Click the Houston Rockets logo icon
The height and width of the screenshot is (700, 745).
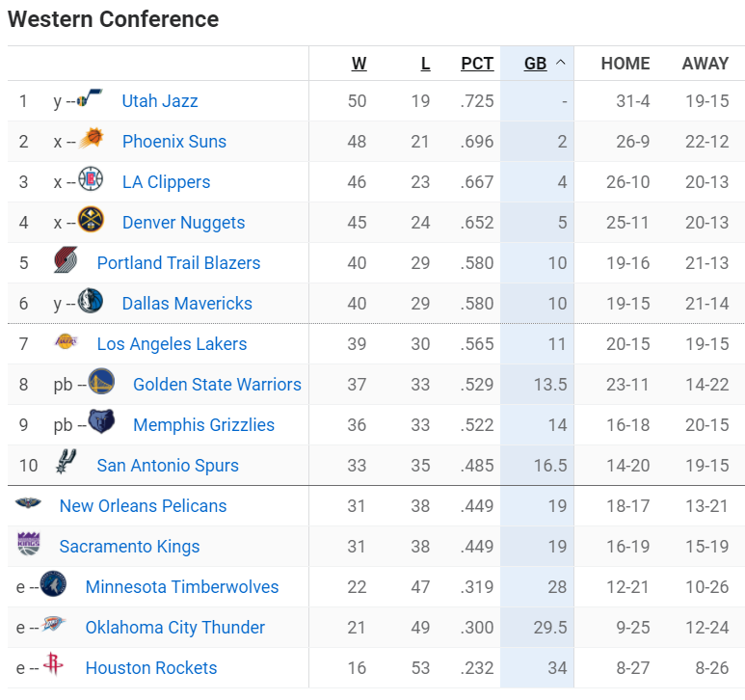click(x=53, y=664)
